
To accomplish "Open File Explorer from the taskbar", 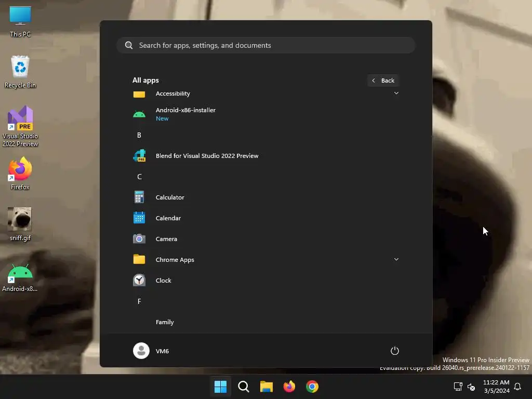I will 267,387.
